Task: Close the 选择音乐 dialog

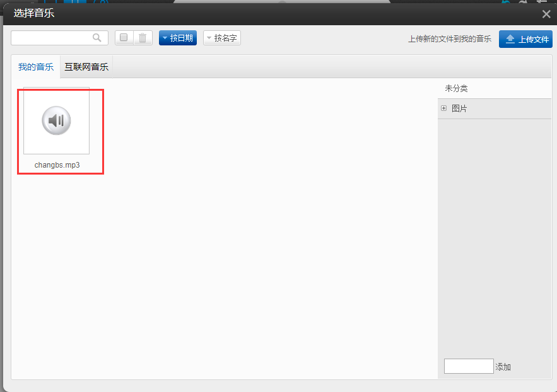Action: coord(546,14)
